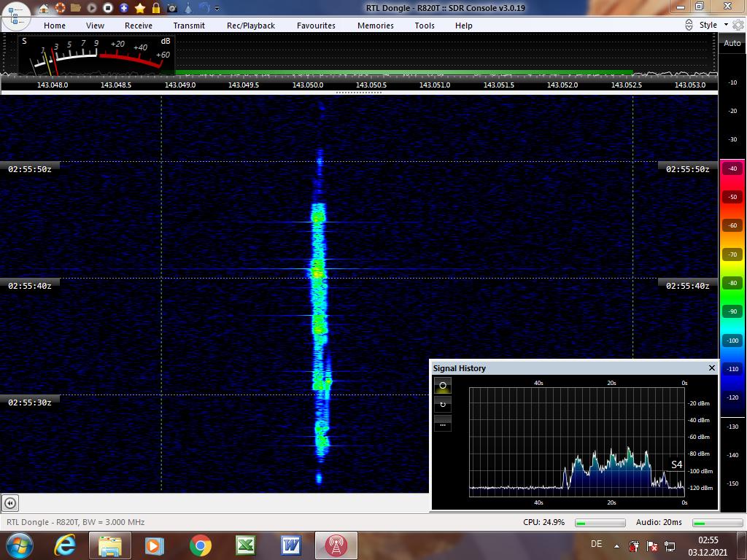Open the media player taskbar icon

pos(155,545)
